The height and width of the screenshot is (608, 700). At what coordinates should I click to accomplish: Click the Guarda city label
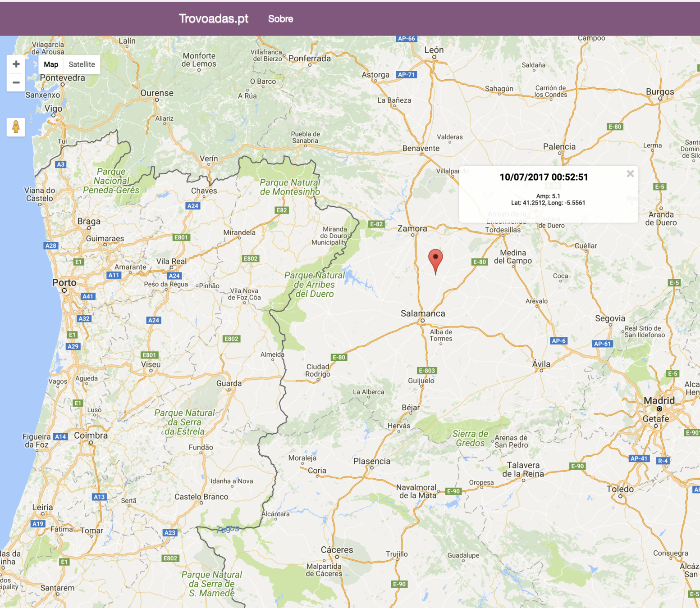[229, 383]
